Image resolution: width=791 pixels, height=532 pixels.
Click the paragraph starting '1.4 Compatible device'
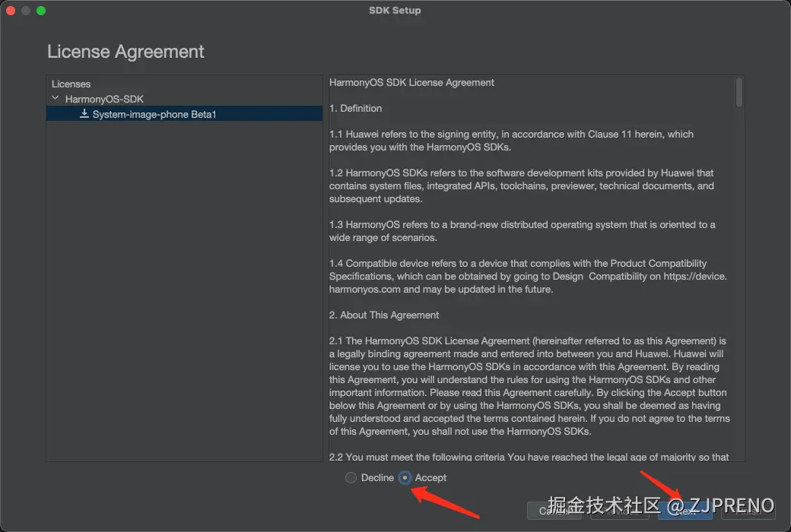528,276
